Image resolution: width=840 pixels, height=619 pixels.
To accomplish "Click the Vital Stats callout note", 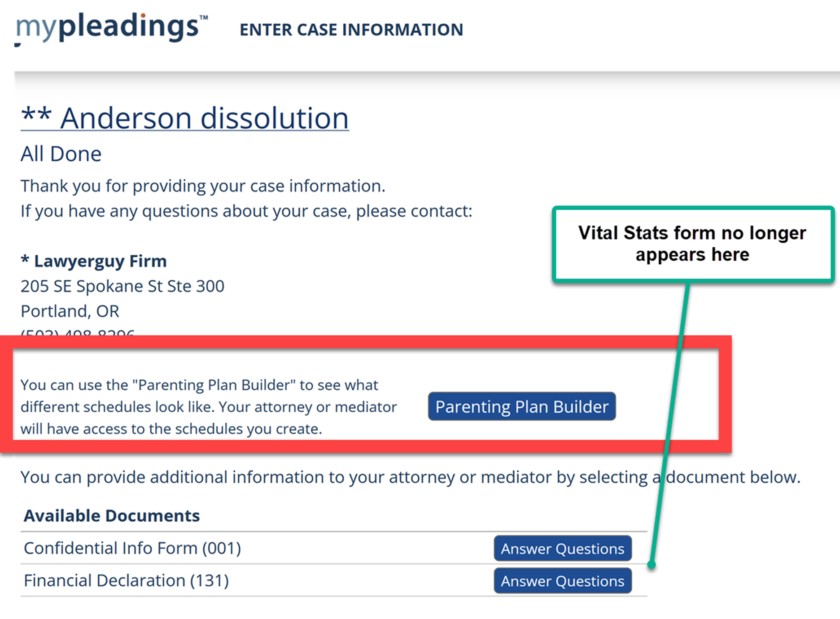I will click(x=692, y=244).
